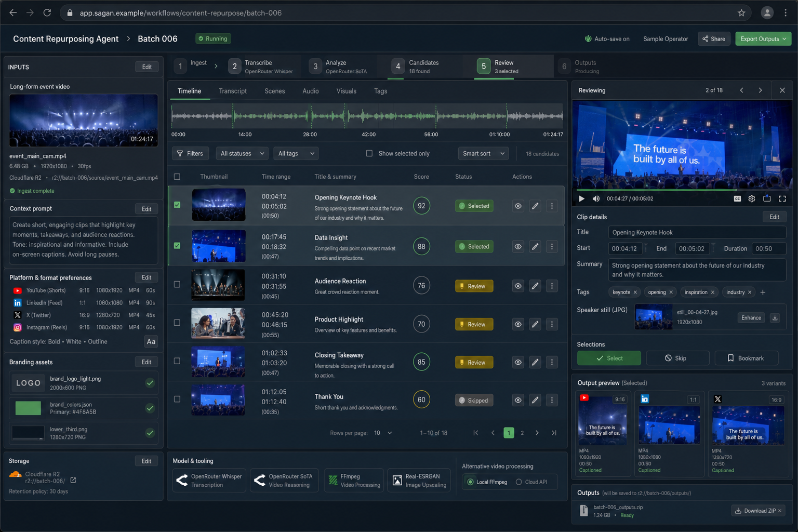Remove the keynote tag

635,292
